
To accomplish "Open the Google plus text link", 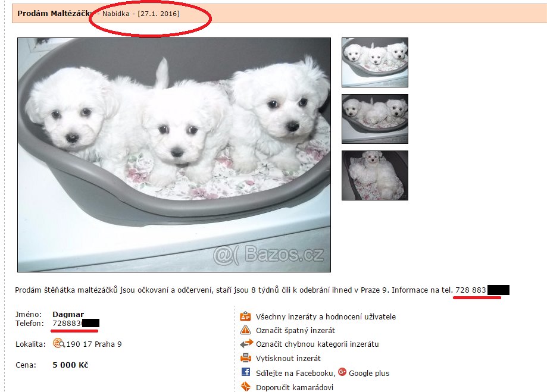I will [369, 373].
